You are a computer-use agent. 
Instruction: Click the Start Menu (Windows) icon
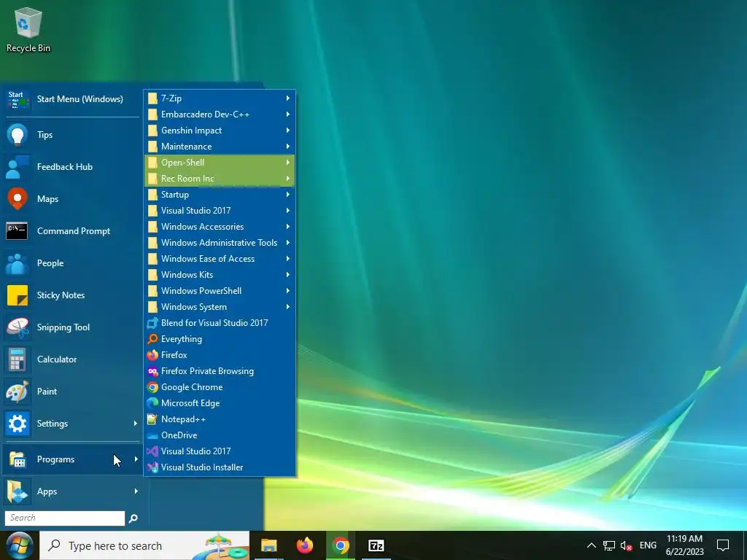point(18,99)
